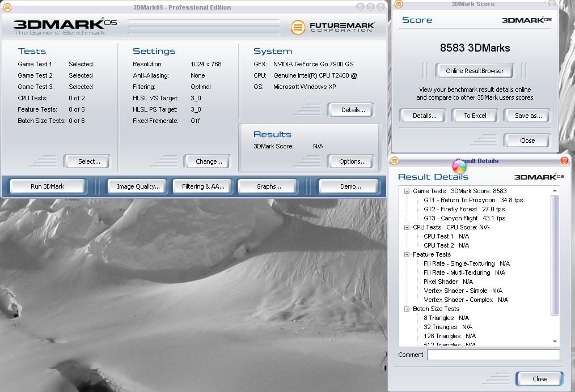Collapse the CPU Tests tree node
The image size is (575, 392).
point(407,228)
